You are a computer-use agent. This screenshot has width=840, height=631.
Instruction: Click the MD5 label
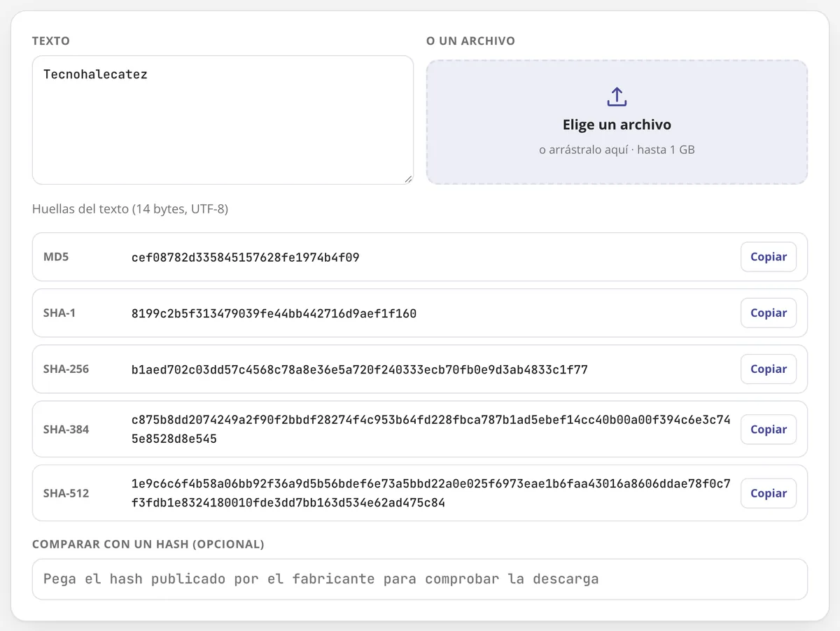[56, 257]
